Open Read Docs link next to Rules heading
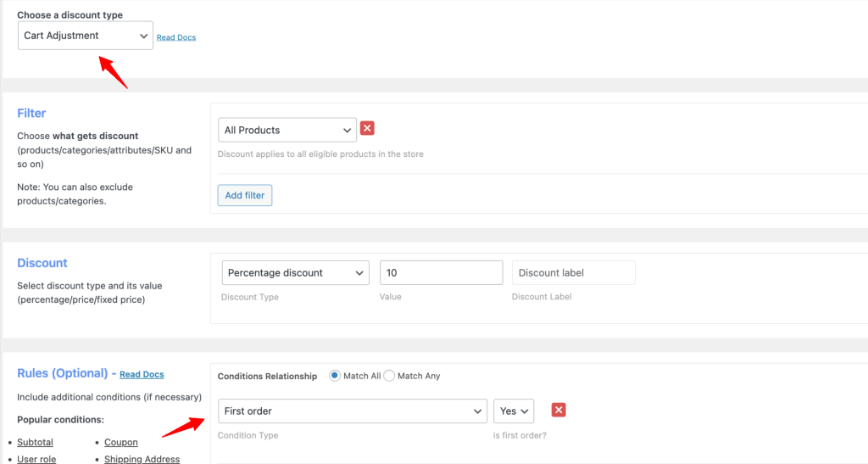The image size is (868, 464). [x=142, y=374]
